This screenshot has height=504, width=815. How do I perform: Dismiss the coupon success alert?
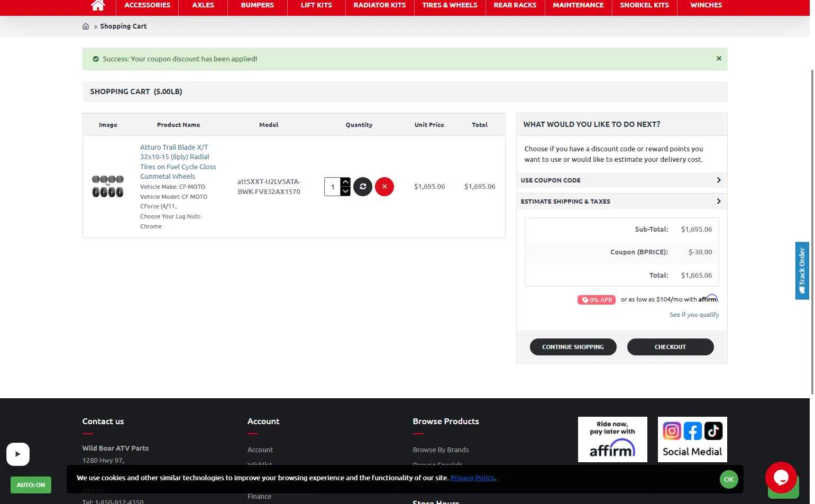coord(719,59)
